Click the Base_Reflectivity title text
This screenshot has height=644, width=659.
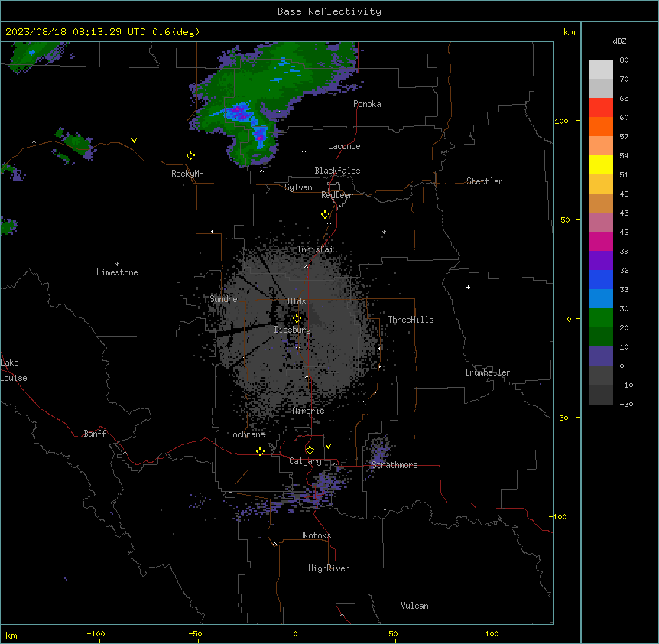coord(329,11)
